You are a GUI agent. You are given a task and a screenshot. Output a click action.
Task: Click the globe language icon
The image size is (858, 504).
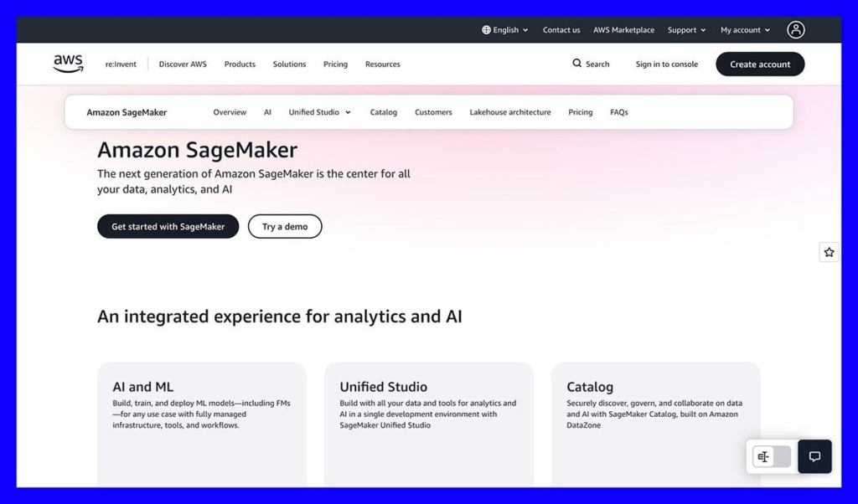(486, 30)
